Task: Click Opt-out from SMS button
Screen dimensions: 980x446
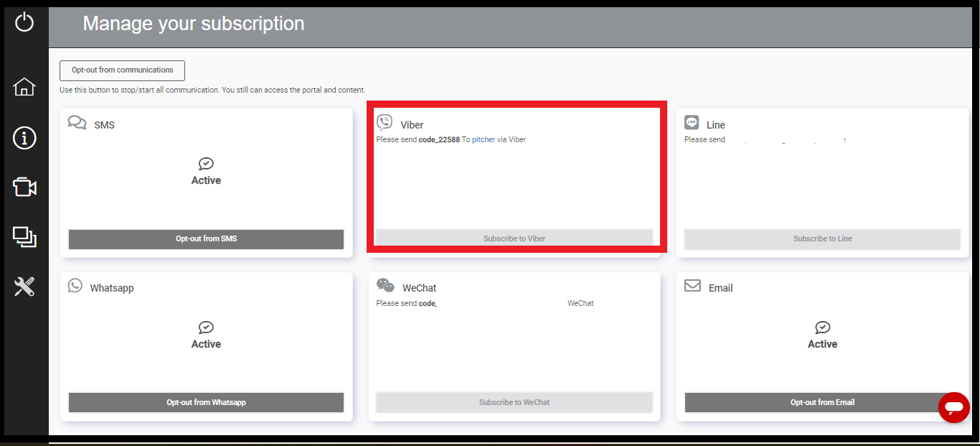Action: click(206, 238)
